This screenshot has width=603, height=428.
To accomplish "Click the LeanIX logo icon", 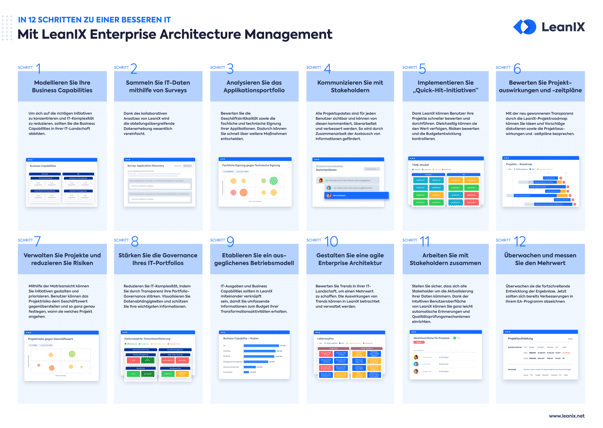I will click(x=525, y=27).
